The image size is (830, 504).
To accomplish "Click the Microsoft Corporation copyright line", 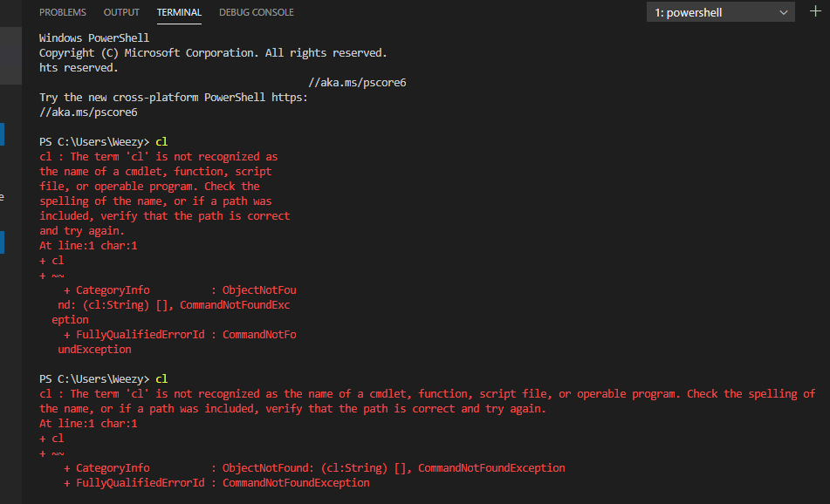I will click(212, 53).
